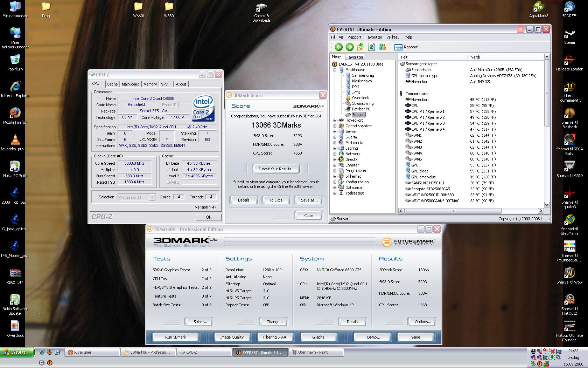The height and width of the screenshot is (368, 588).
Task: Expand the Server tree node
Action: (x=335, y=131)
